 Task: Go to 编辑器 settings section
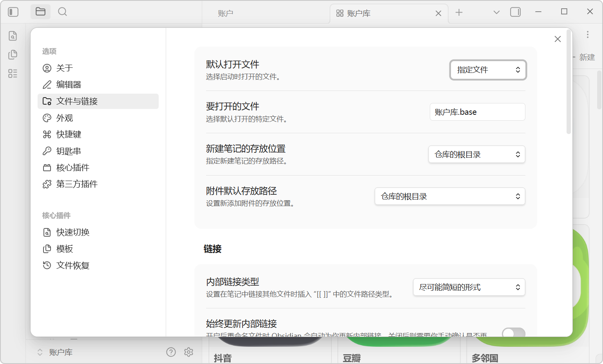click(69, 85)
